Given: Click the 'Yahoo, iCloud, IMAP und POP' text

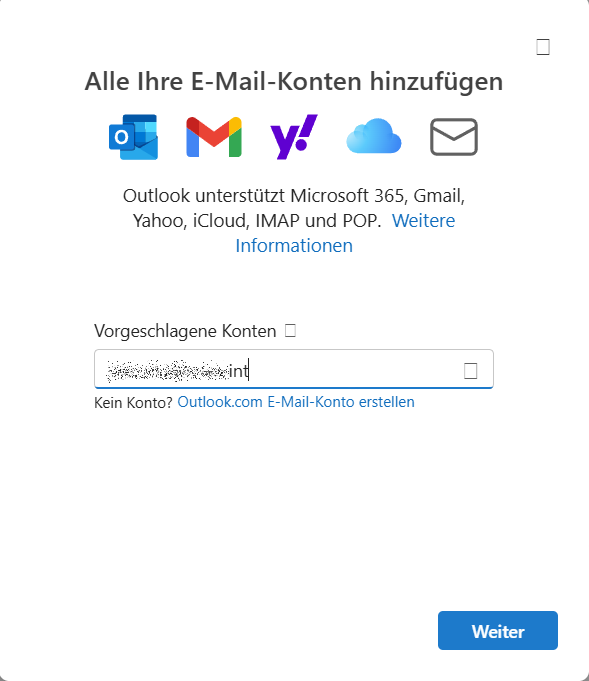Looking at the screenshot, I should 257,221.
